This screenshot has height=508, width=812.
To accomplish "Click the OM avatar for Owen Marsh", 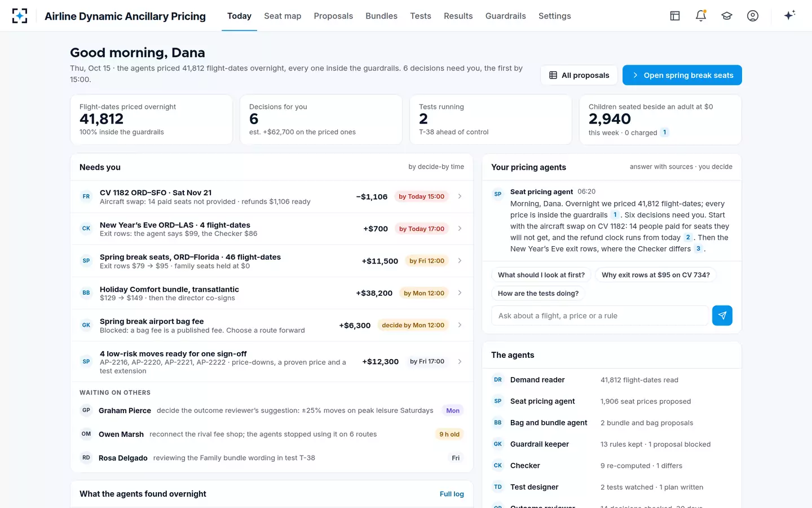I will (86, 434).
